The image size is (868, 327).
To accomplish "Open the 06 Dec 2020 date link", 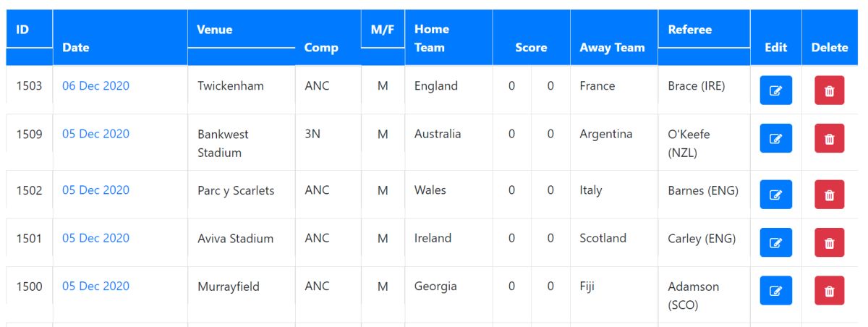I will [x=95, y=85].
